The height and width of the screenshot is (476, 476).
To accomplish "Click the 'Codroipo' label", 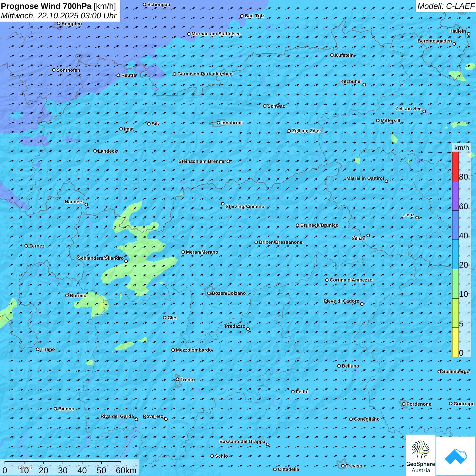I will tap(464, 404).
